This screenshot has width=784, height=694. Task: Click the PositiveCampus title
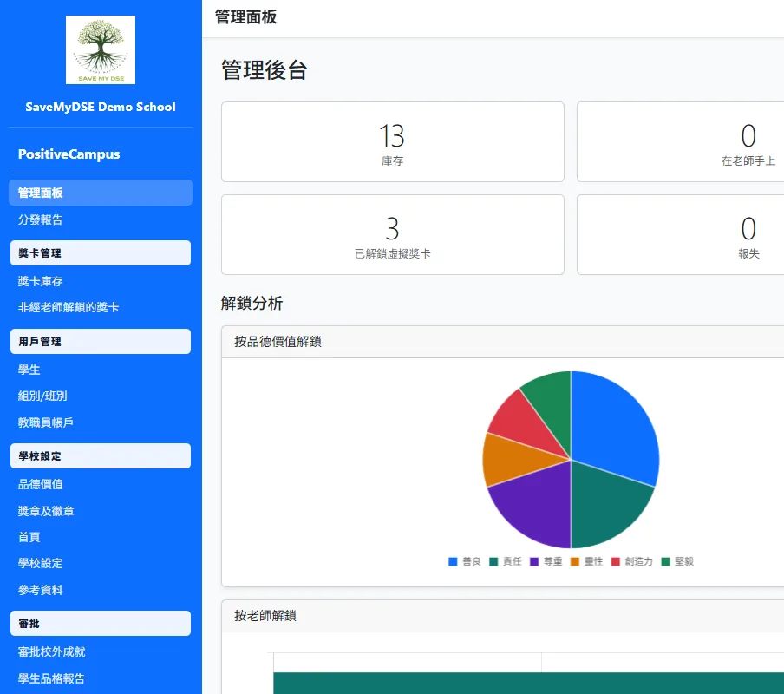[69, 154]
